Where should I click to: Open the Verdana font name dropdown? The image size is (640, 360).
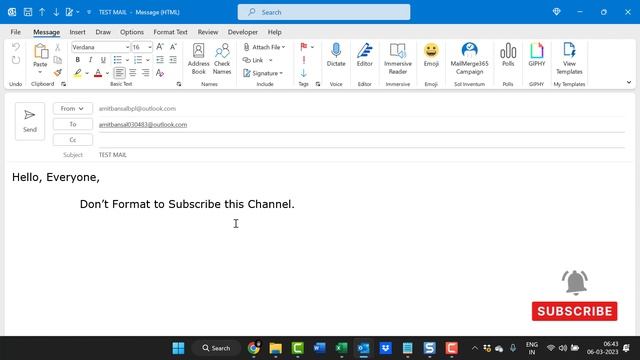click(127, 47)
